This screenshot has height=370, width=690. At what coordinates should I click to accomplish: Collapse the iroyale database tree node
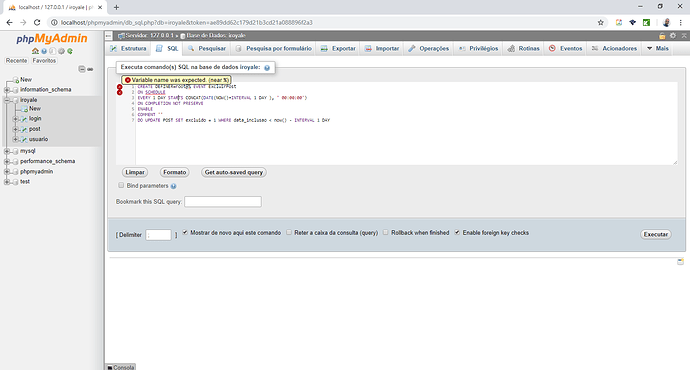(7, 100)
